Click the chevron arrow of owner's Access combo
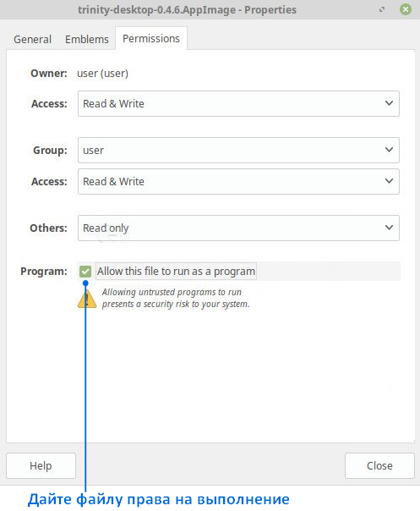The width and height of the screenshot is (420, 511). click(389, 103)
